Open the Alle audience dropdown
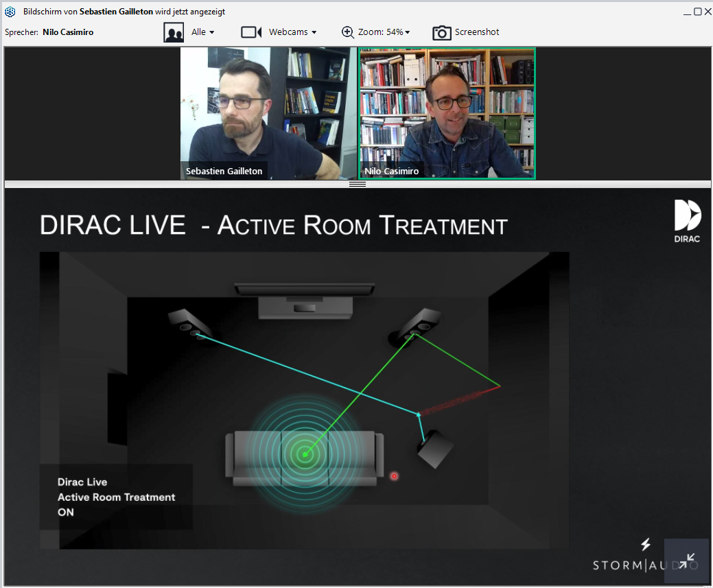713x588 pixels. coord(203,32)
